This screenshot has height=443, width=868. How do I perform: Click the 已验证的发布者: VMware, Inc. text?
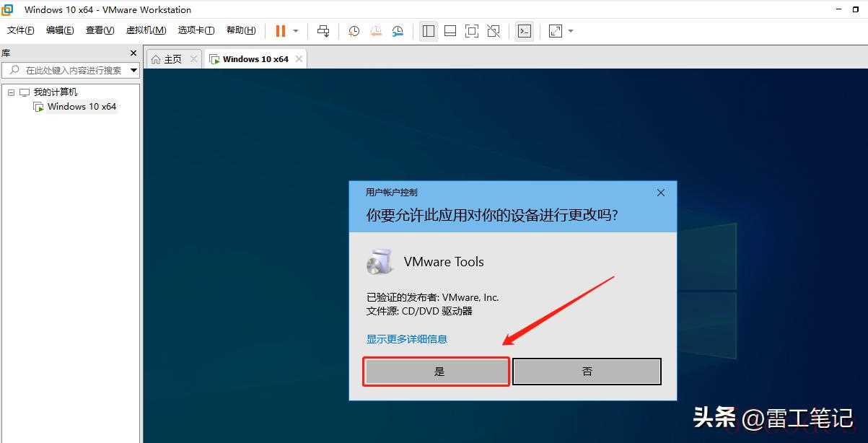click(433, 297)
